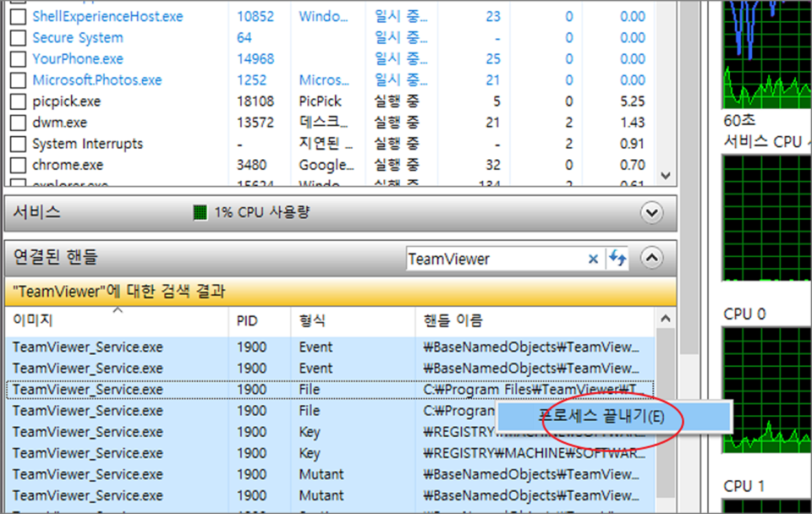
Task: Click the 0.91 average CPU value
Action: click(x=632, y=144)
